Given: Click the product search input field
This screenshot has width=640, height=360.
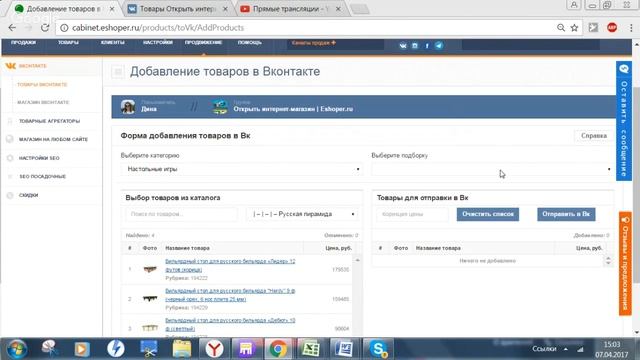Looking at the screenshot, I should point(182,214).
